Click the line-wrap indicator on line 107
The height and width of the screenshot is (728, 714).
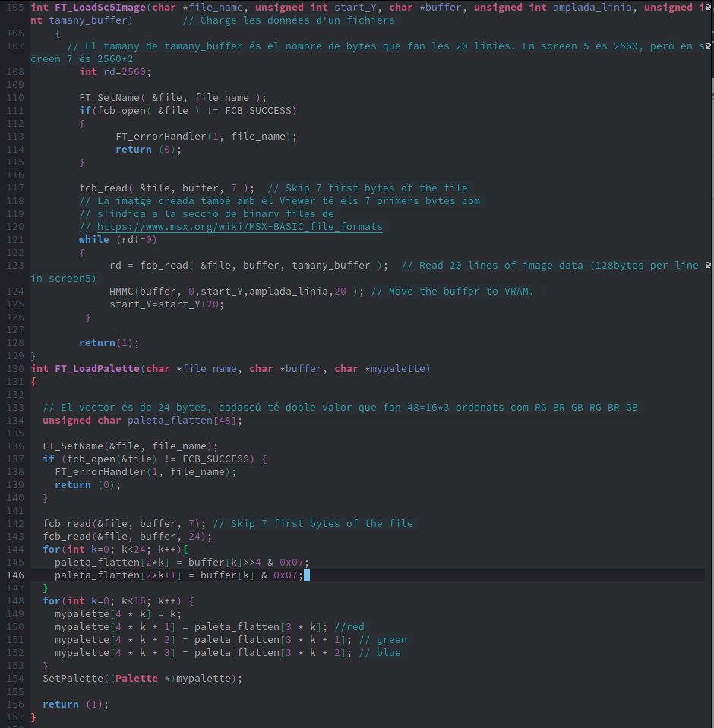click(x=708, y=46)
